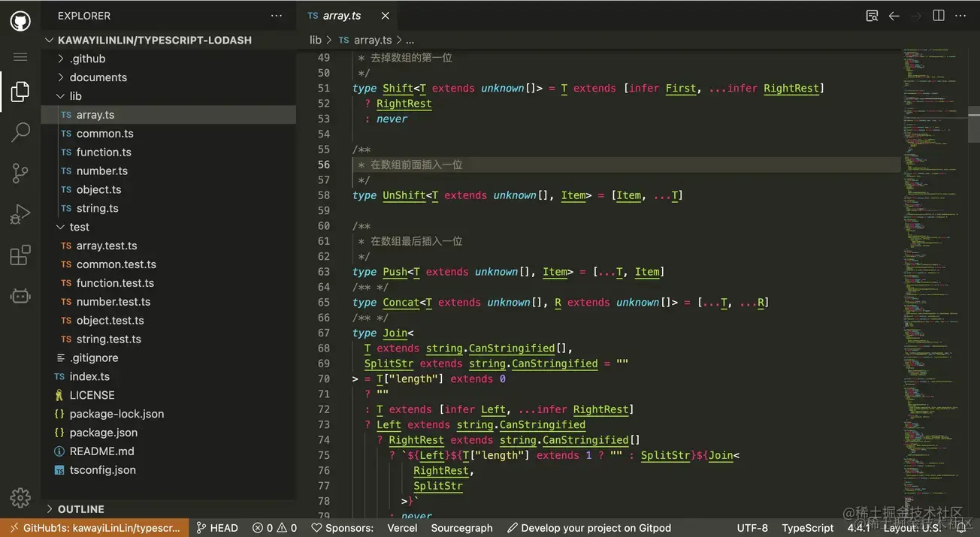Collapse the test folder
Image resolution: width=980 pixels, height=537 pixels.
click(x=168, y=227)
